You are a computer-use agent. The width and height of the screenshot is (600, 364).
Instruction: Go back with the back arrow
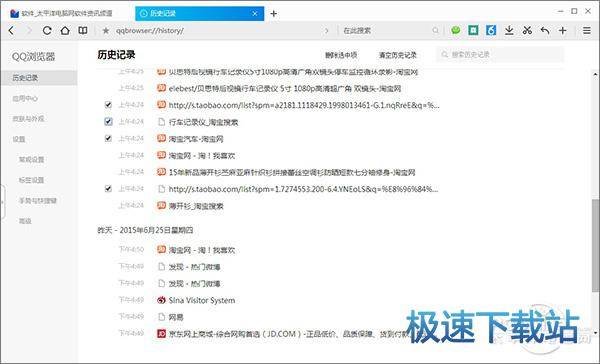(11, 31)
